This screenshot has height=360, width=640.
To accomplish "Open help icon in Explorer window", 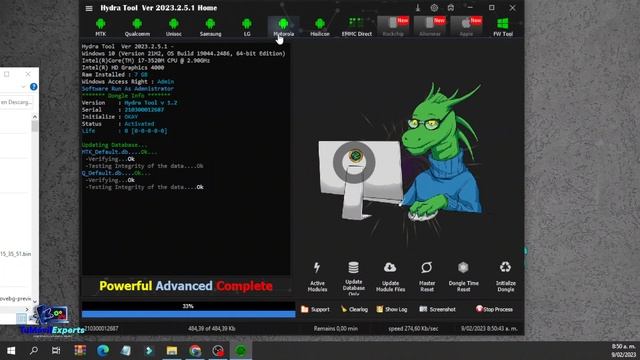I will pyautogui.click(x=33, y=87).
